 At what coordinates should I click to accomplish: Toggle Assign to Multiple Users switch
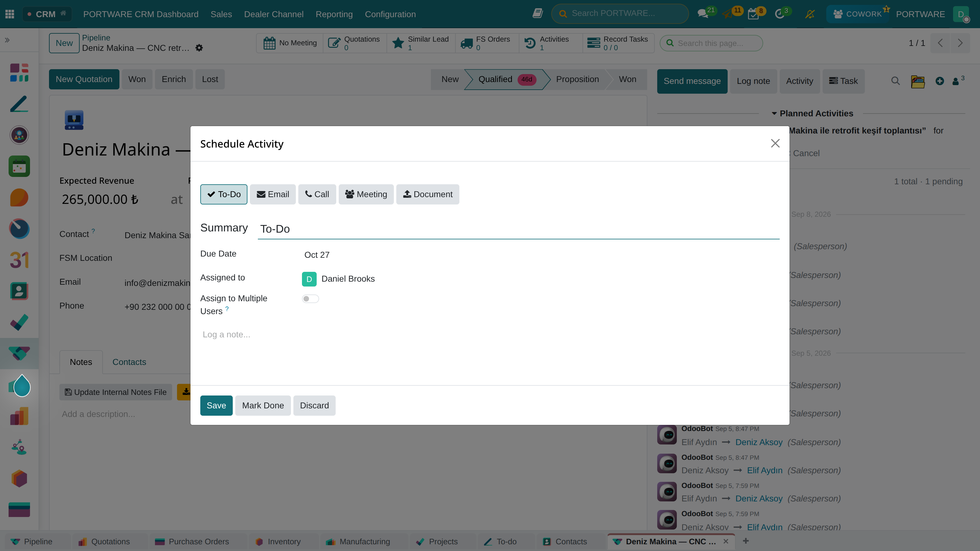coord(311,299)
